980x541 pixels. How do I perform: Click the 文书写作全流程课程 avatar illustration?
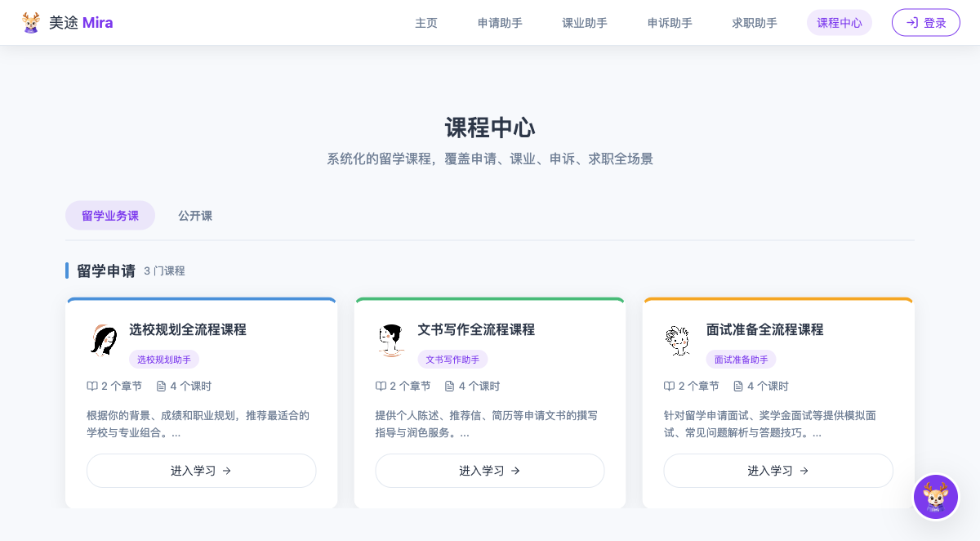pyautogui.click(x=392, y=340)
